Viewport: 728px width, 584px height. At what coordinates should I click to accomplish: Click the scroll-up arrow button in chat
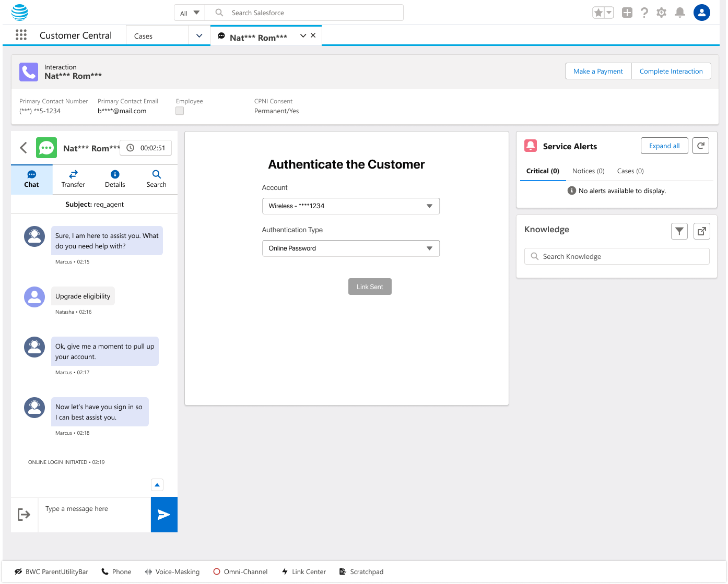click(x=157, y=485)
